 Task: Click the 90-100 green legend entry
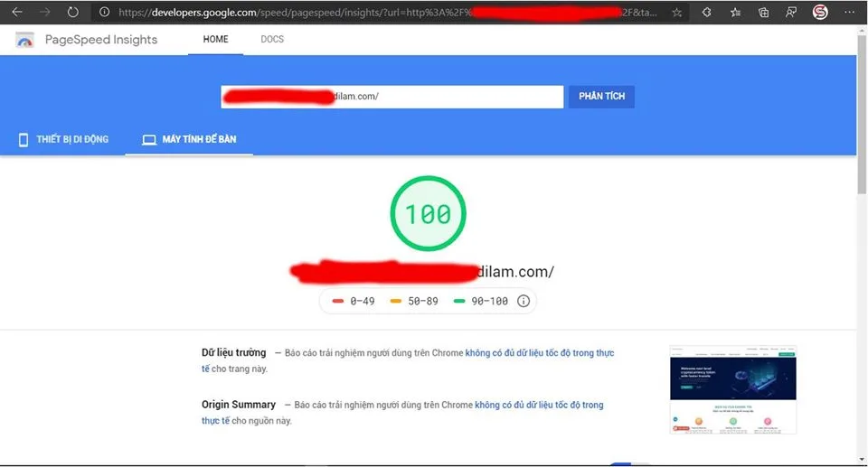point(480,301)
